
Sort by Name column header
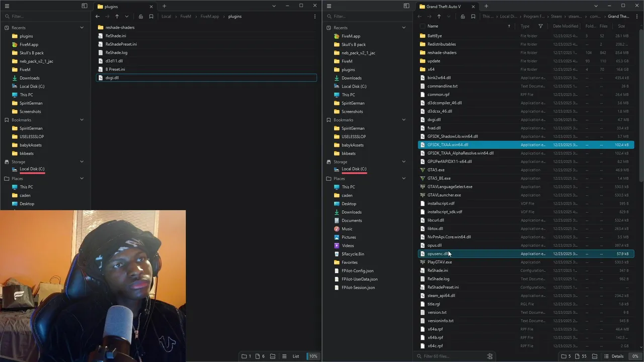[x=433, y=26]
